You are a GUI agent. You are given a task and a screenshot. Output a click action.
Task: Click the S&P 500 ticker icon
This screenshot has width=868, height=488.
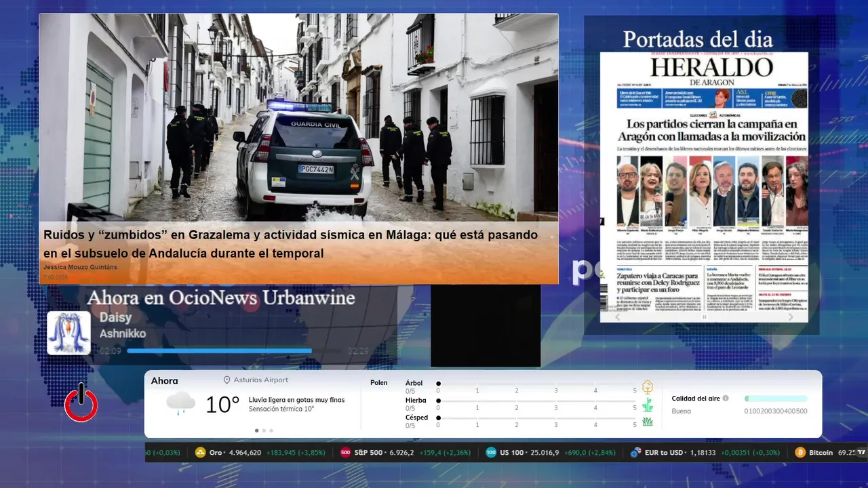[x=345, y=453]
